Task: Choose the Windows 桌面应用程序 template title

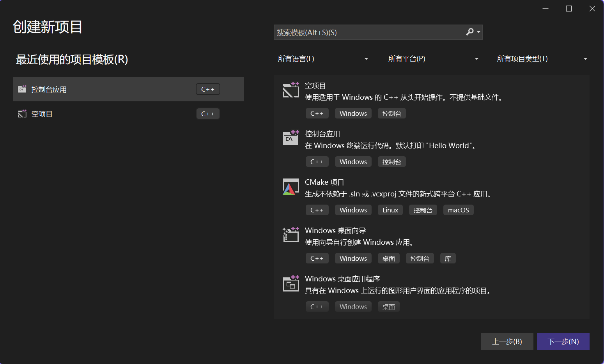Action: pos(342,279)
